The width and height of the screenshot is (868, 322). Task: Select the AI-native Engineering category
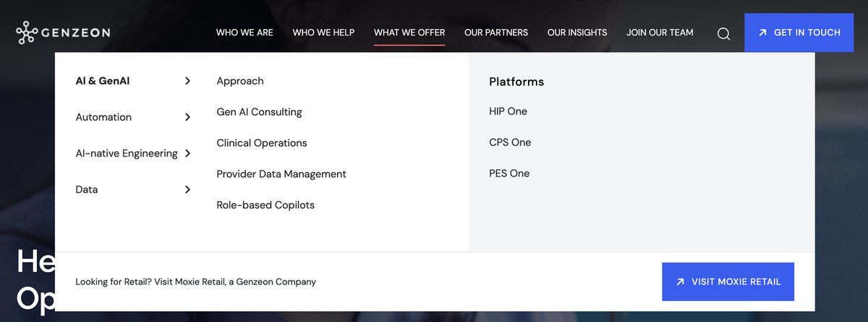pos(127,153)
